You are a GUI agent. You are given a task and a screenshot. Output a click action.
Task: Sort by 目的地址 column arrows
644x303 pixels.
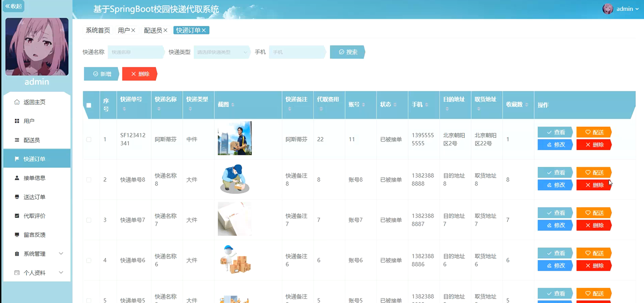[447, 109]
